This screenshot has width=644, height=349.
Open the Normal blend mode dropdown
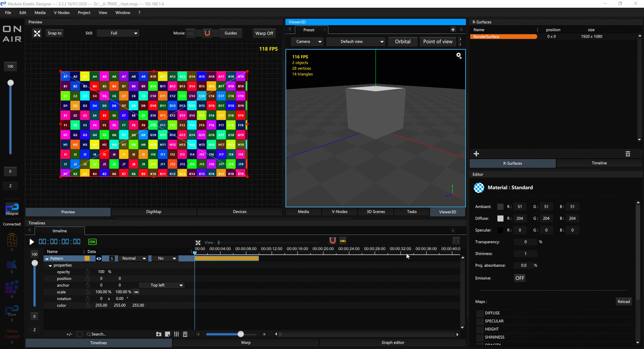(x=133, y=258)
